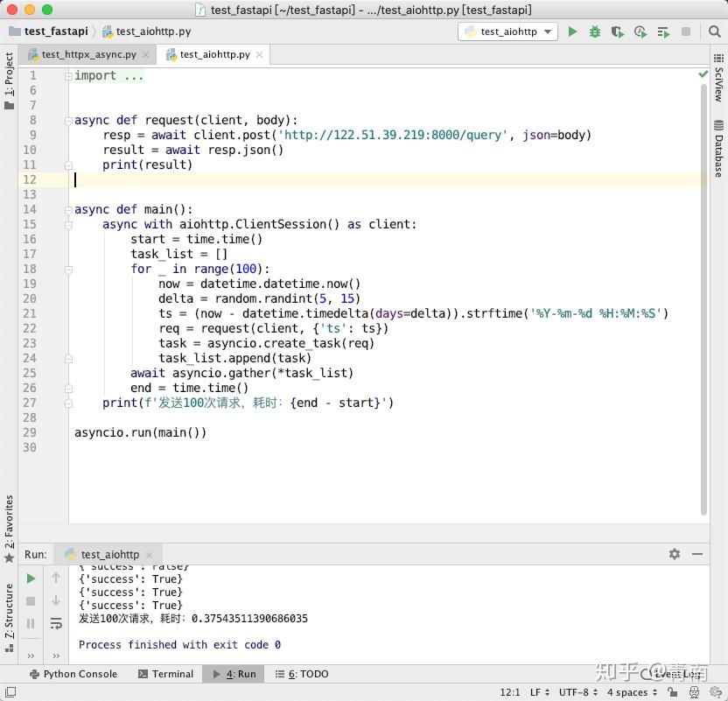Run test_aiohttp with the green play button

(x=572, y=32)
